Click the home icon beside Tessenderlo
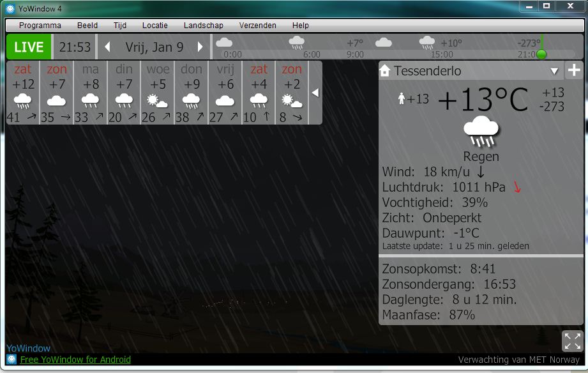Image resolution: width=588 pixels, height=373 pixels. (385, 71)
